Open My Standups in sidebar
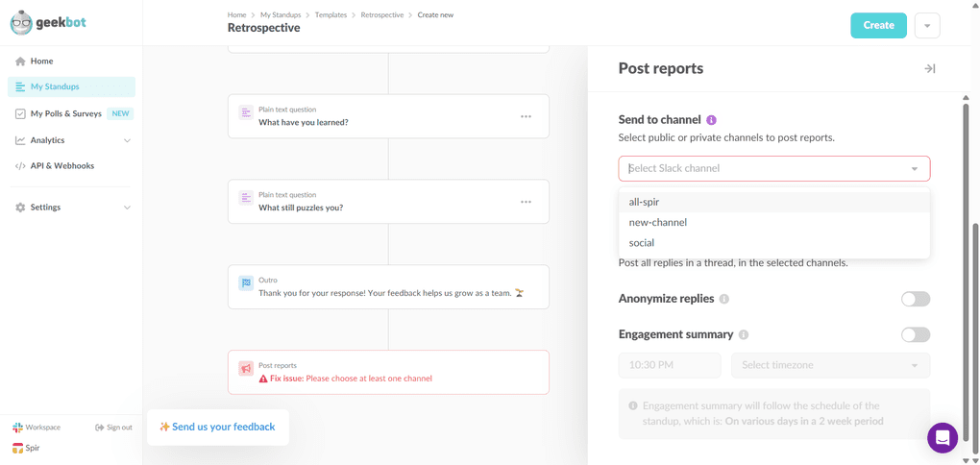Image resolution: width=980 pixels, height=465 pixels. 71,86
